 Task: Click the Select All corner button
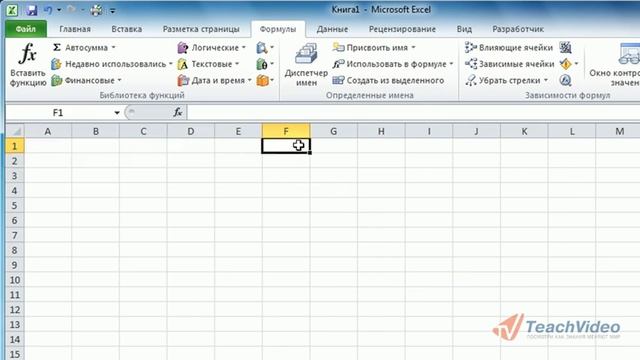pos(15,131)
